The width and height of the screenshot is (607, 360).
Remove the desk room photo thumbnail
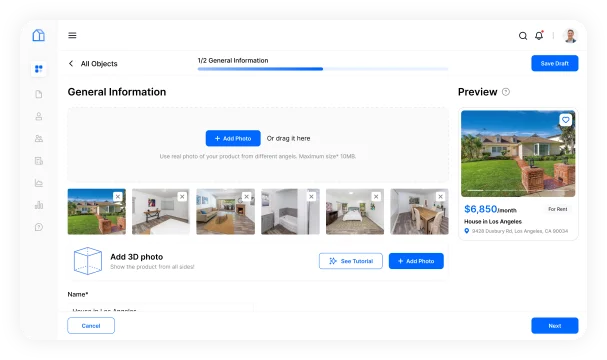point(182,197)
